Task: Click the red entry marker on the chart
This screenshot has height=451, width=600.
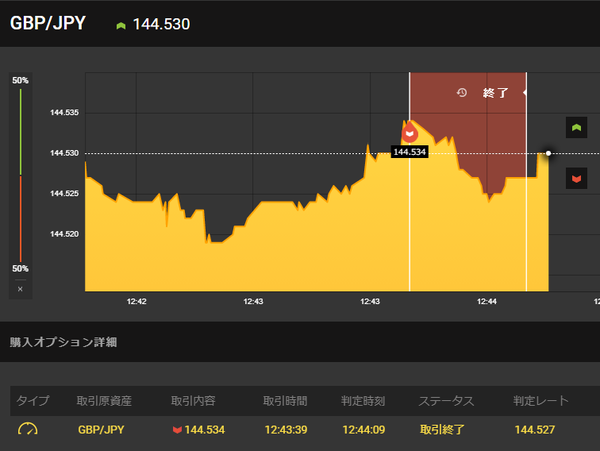Action: coord(409,132)
